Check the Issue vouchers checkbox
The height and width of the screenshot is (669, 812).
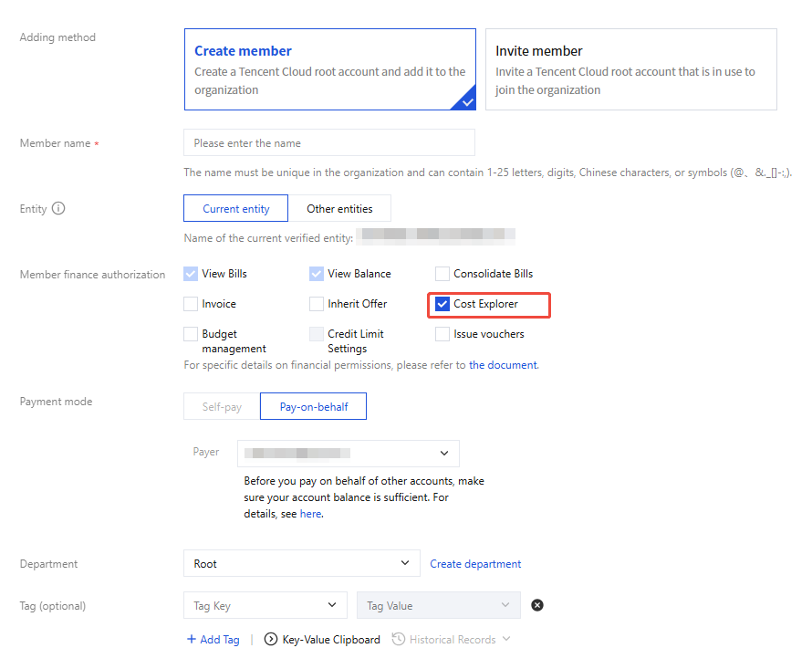[x=442, y=334]
